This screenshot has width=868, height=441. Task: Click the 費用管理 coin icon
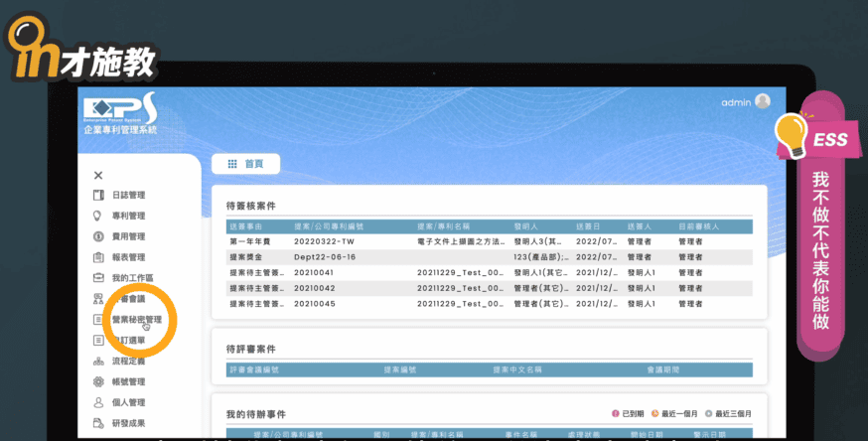tap(98, 236)
